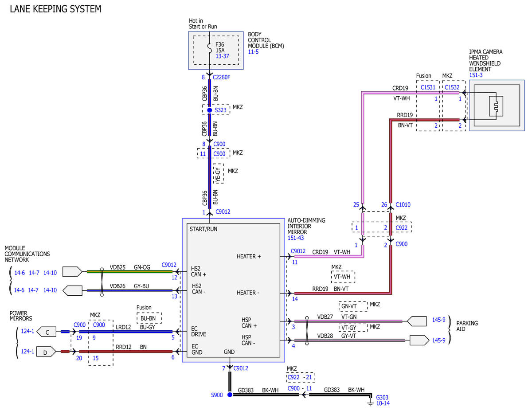
Task: Click the 124-1 link beside connector C
Action: point(27,331)
